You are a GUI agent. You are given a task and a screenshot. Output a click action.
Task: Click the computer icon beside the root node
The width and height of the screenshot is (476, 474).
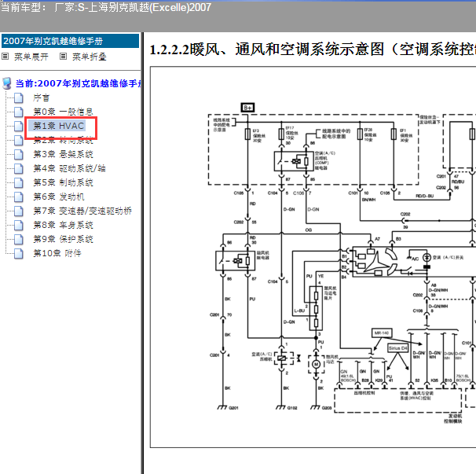[7, 83]
